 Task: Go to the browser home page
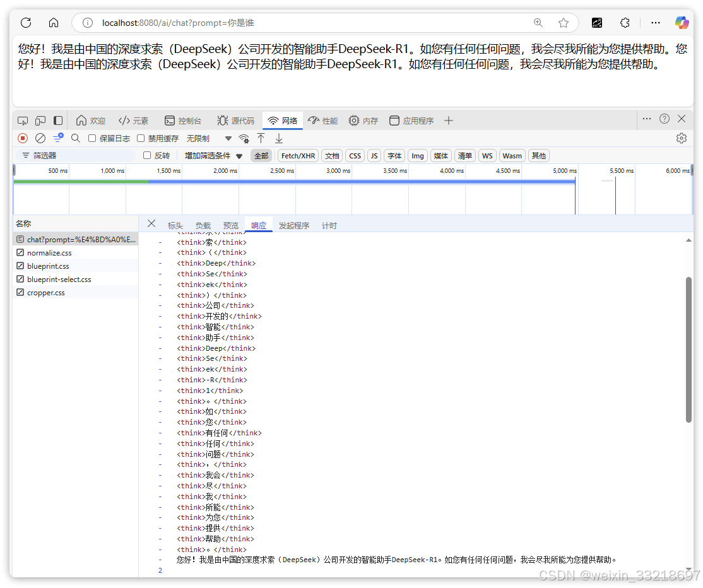coord(54,23)
